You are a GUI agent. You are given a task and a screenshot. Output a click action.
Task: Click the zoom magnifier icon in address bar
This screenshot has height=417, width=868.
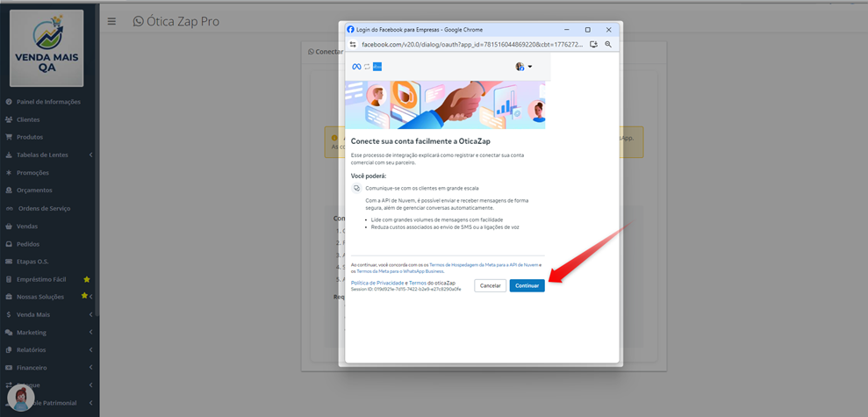coord(608,44)
